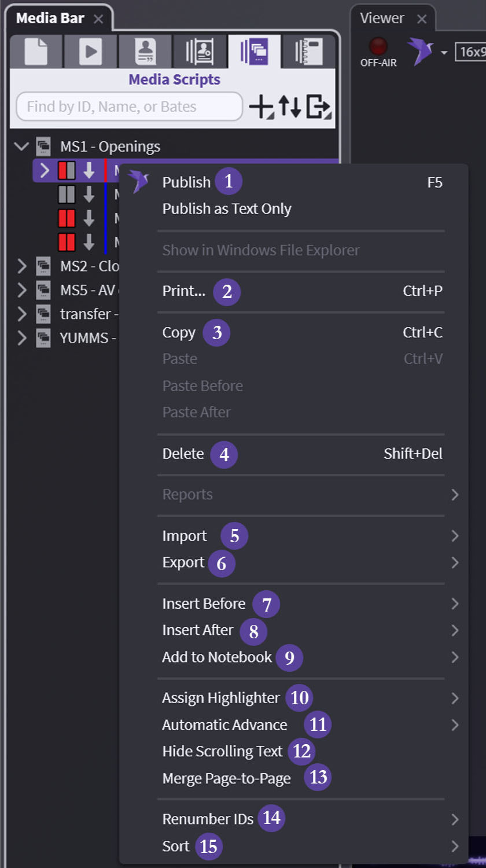Open the Assign Highlighter submenu
This screenshot has width=486, height=868.
point(220,698)
